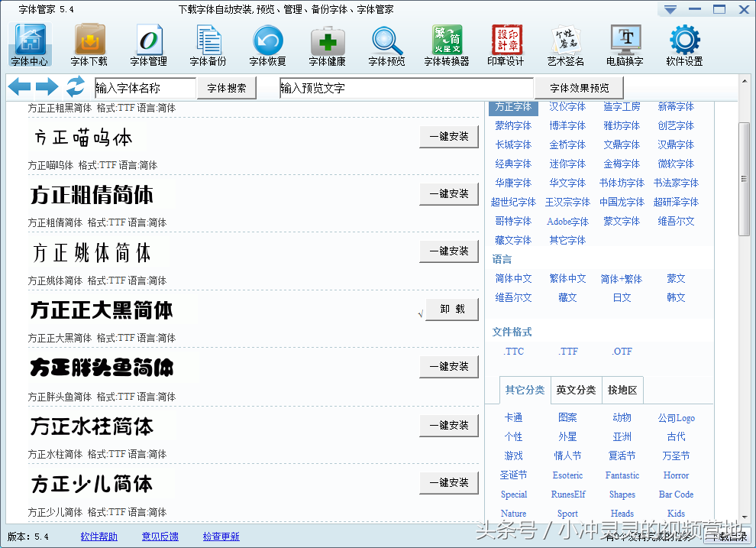Switch to the 其它分类 tab

click(525, 390)
